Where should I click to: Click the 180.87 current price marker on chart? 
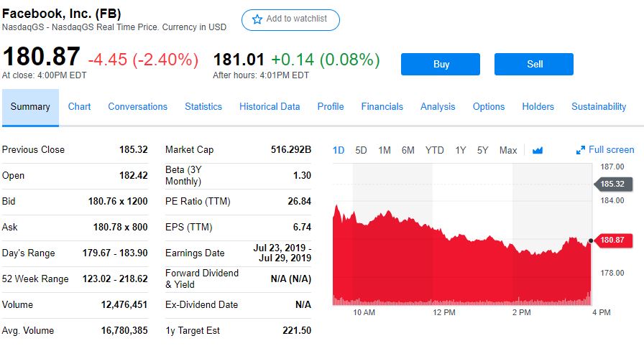(x=613, y=240)
